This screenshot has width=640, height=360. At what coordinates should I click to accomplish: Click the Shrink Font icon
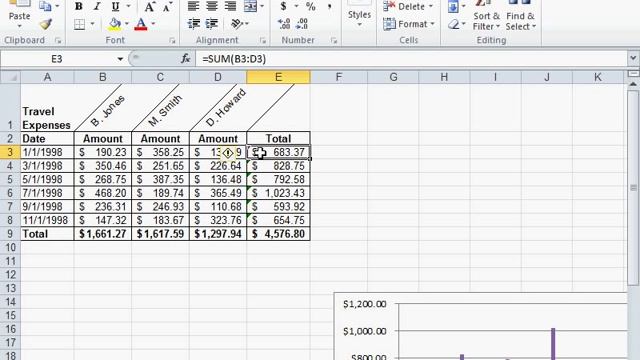click(x=167, y=7)
